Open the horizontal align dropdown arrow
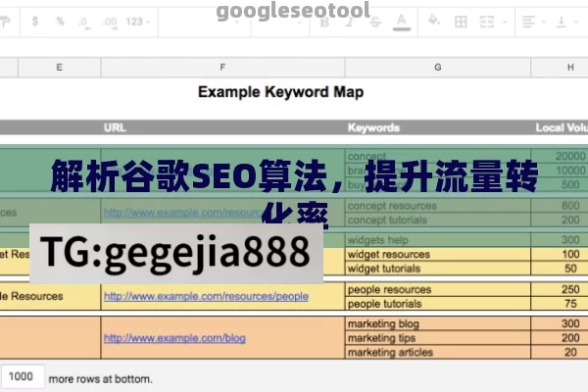This screenshot has width=588, height=392. coord(543,22)
